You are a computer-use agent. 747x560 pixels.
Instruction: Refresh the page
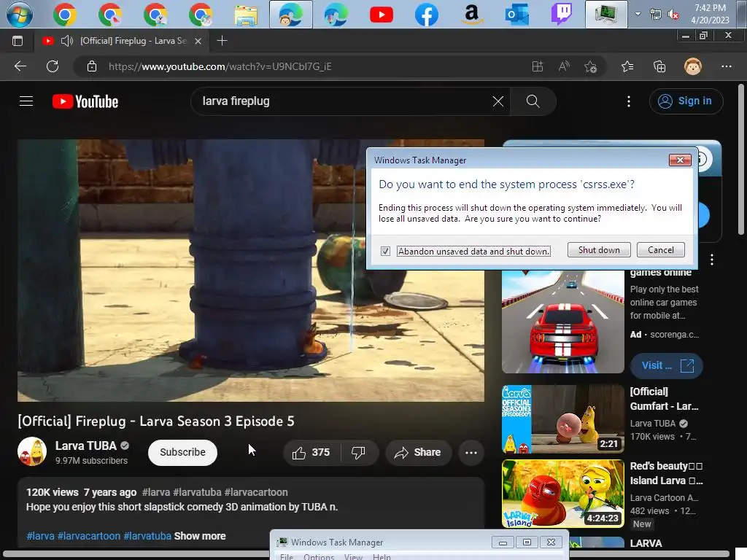tap(53, 66)
